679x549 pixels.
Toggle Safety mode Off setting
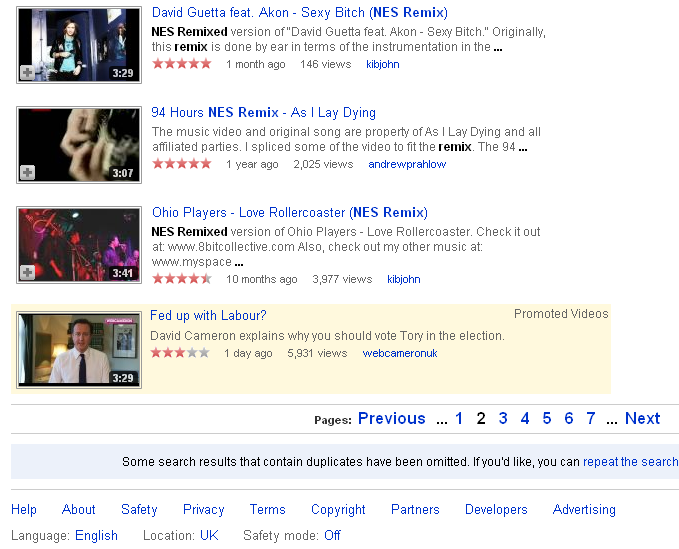[x=332, y=535]
